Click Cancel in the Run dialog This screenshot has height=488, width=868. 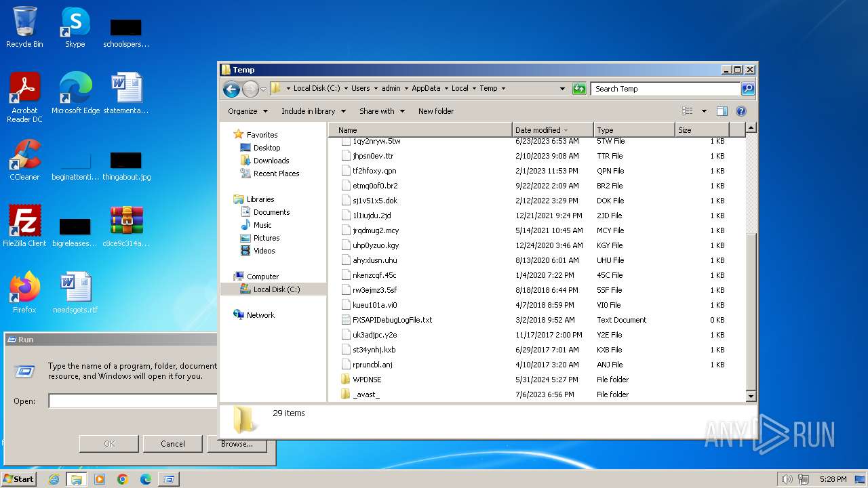coord(173,444)
